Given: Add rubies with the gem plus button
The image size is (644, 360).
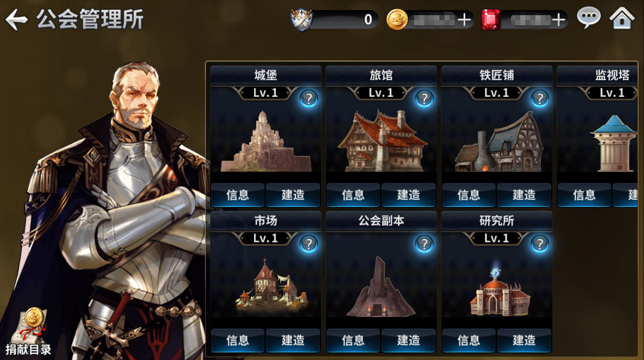Looking at the screenshot, I should pyautogui.click(x=558, y=20).
